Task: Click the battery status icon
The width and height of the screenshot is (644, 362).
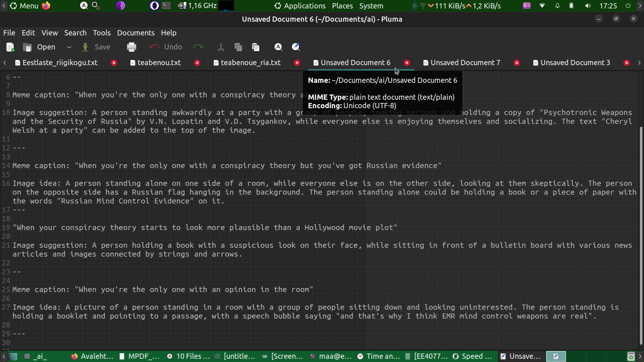Action: click(x=571, y=6)
